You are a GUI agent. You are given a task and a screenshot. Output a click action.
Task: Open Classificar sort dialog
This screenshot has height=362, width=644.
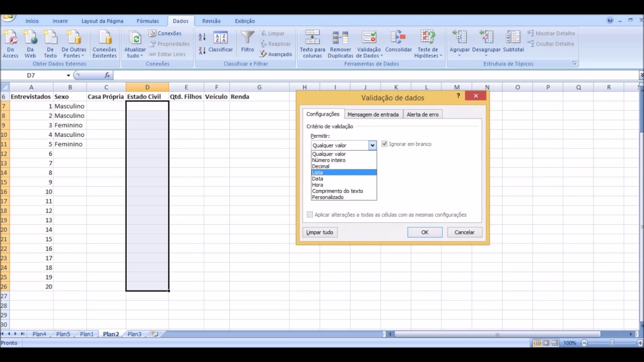pos(220,43)
